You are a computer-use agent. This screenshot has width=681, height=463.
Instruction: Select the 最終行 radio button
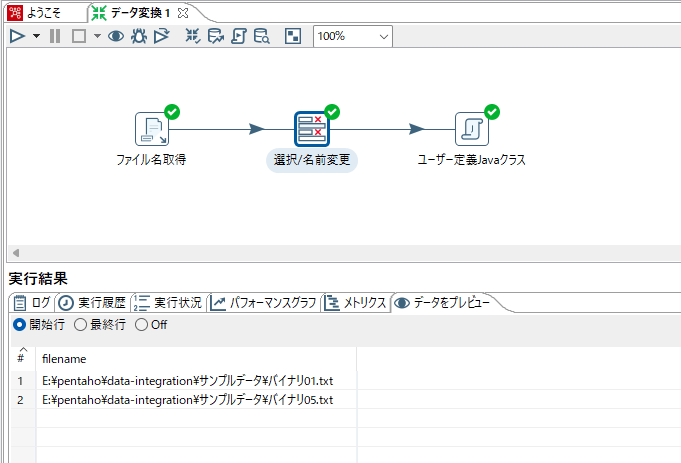pyautogui.click(x=81, y=325)
